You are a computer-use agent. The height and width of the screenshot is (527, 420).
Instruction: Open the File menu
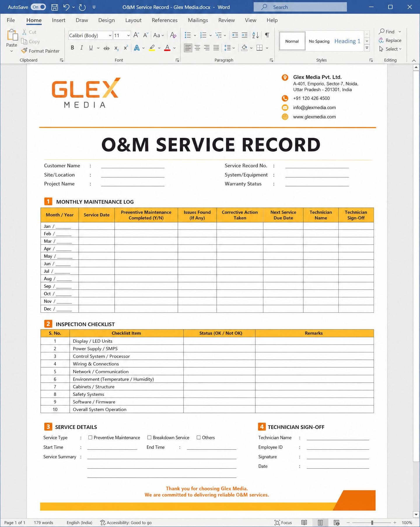tap(11, 20)
